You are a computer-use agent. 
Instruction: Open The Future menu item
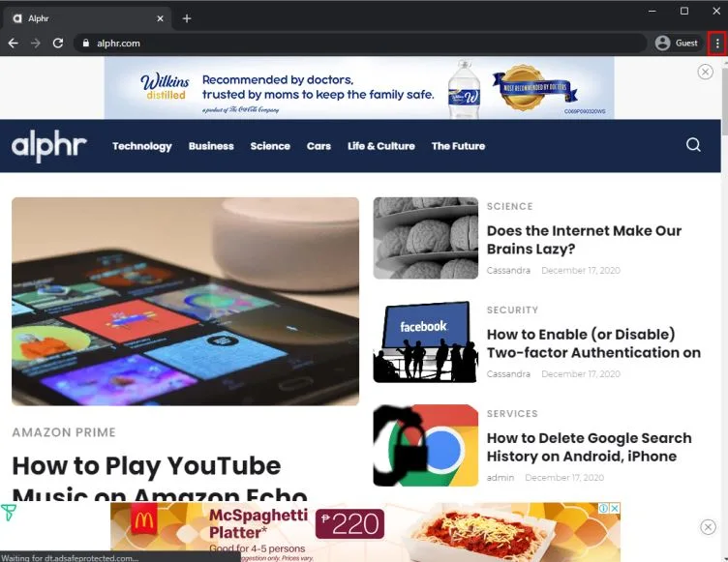pos(458,146)
